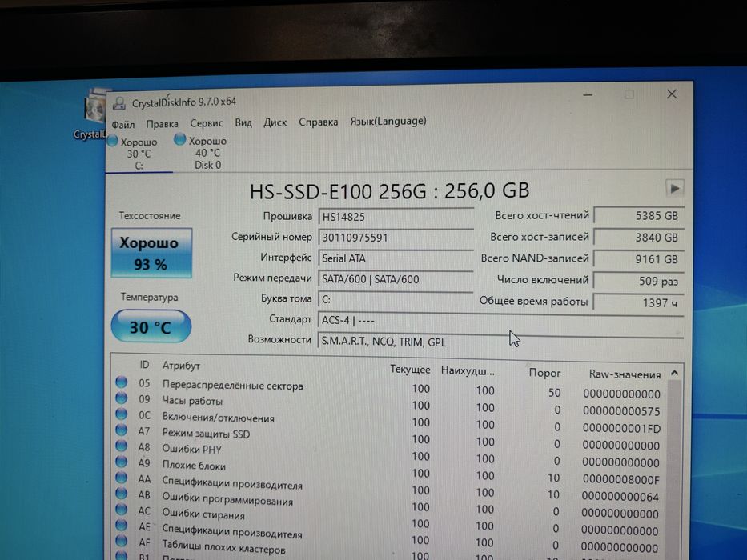The image size is (747, 560).
Task: Click the Прошивка field HS14825
Action: [x=396, y=217]
